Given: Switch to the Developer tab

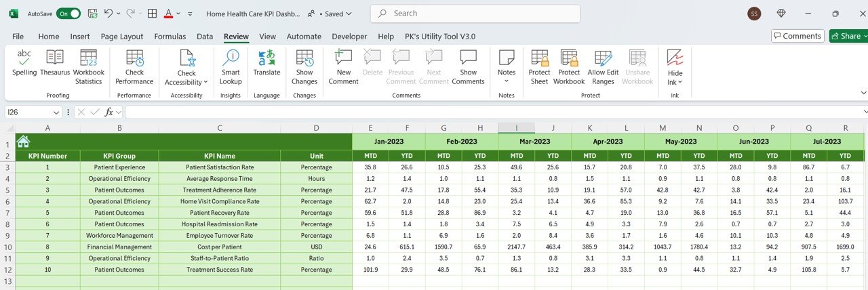Looking at the screenshot, I should click(x=349, y=37).
